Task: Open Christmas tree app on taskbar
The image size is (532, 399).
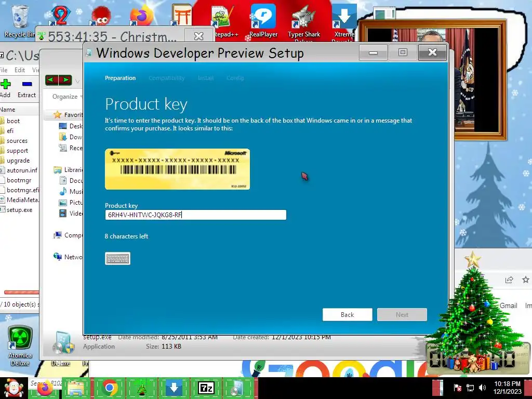Action: coord(142,388)
